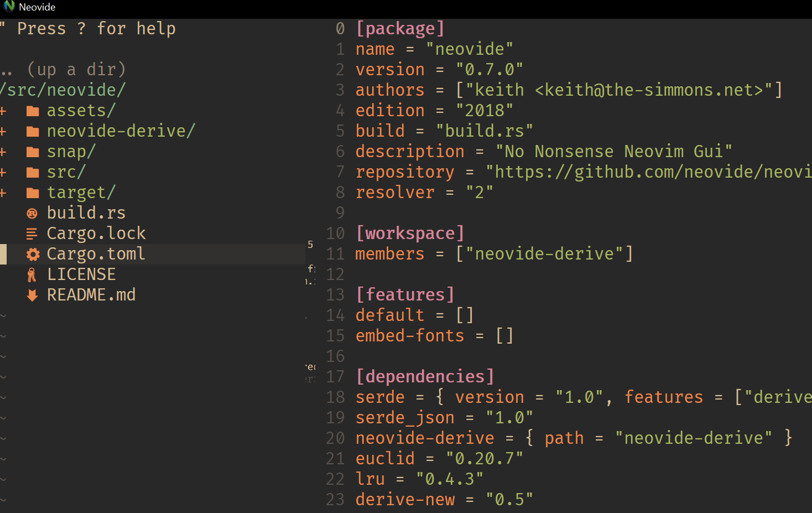This screenshot has width=812, height=513.
Task: Click the folder icon beside snap/
Action: coord(32,151)
